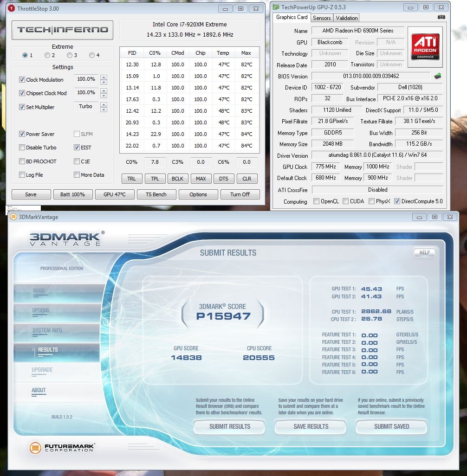Check the PhysX checkbox in GPU-Z
This screenshot has width=467, height=476.
pos(371,201)
